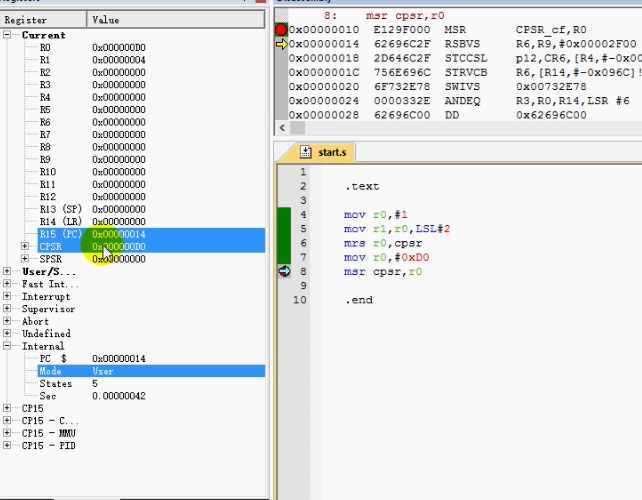Expand the CPSR register flags
This screenshot has height=500, width=642.
25,246
